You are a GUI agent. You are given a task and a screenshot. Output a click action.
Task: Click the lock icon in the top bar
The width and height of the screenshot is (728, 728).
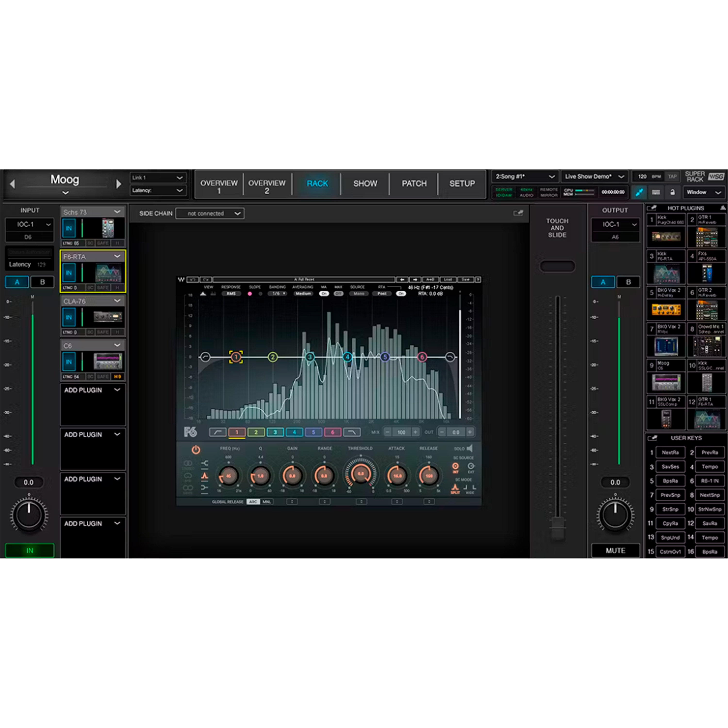click(x=673, y=192)
